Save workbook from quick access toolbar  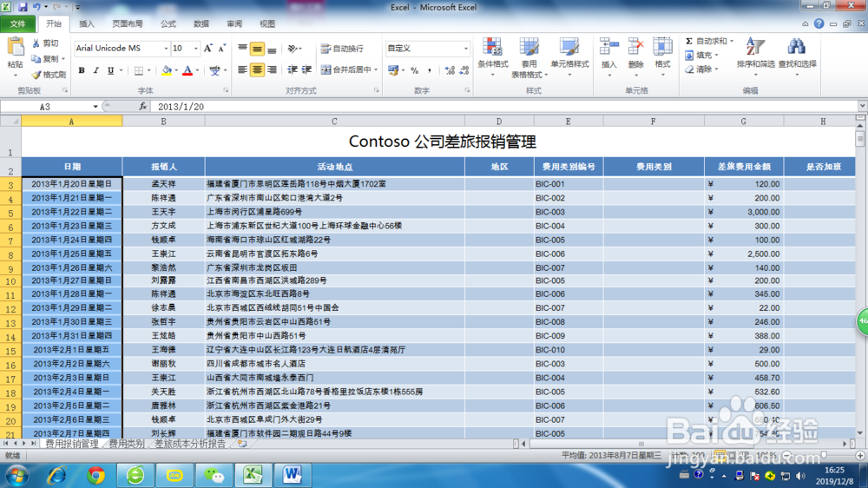[x=23, y=7]
